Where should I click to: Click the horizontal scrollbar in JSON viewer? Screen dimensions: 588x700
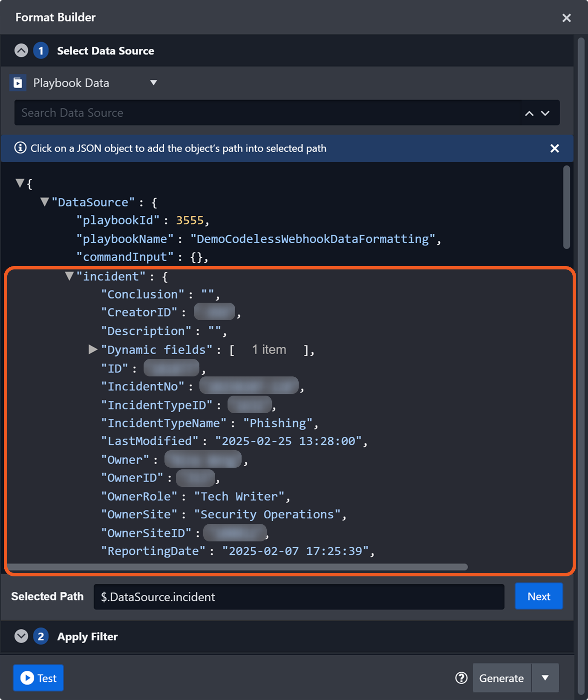pos(238,567)
